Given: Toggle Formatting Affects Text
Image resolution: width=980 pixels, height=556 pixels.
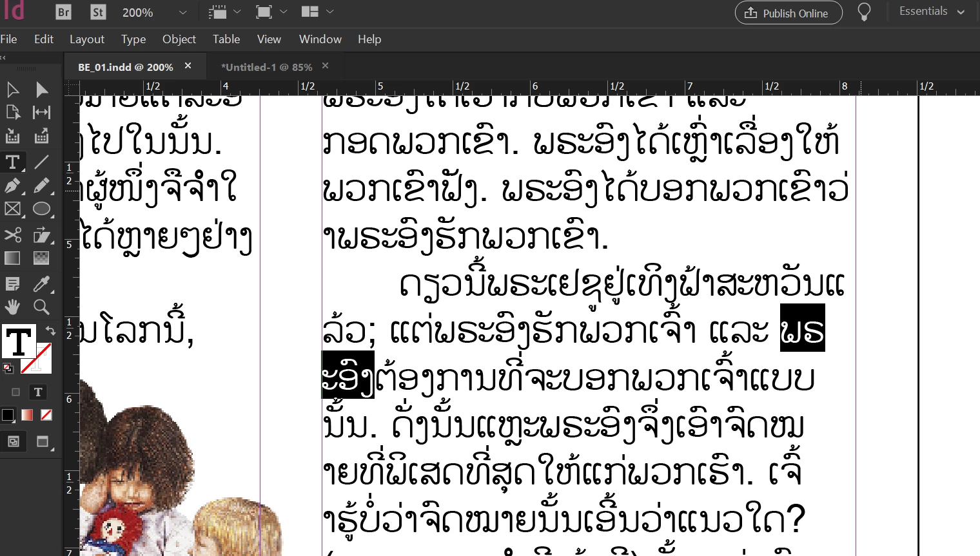Looking at the screenshot, I should point(38,392).
